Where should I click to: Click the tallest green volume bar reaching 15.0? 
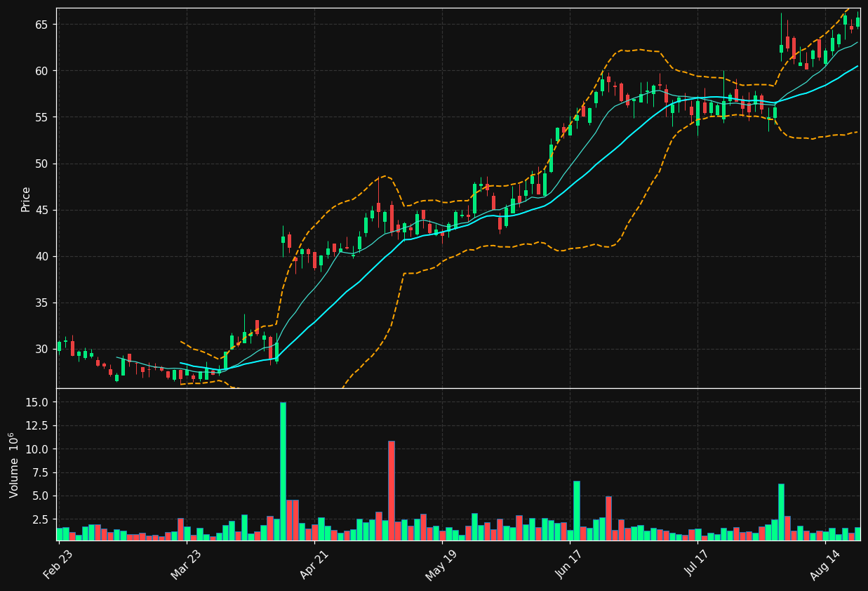[x=283, y=471]
